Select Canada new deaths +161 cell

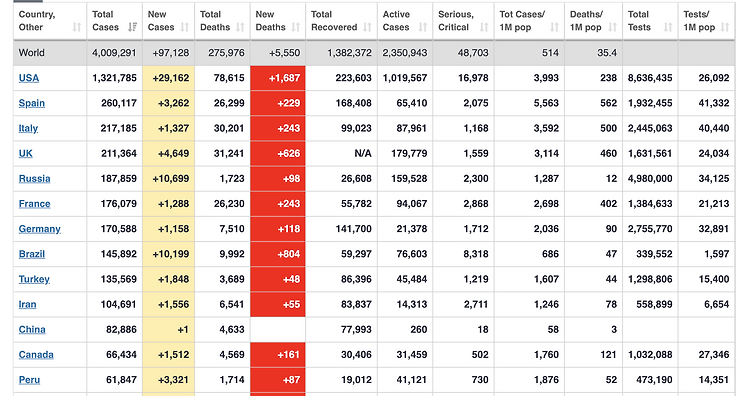[278, 355]
